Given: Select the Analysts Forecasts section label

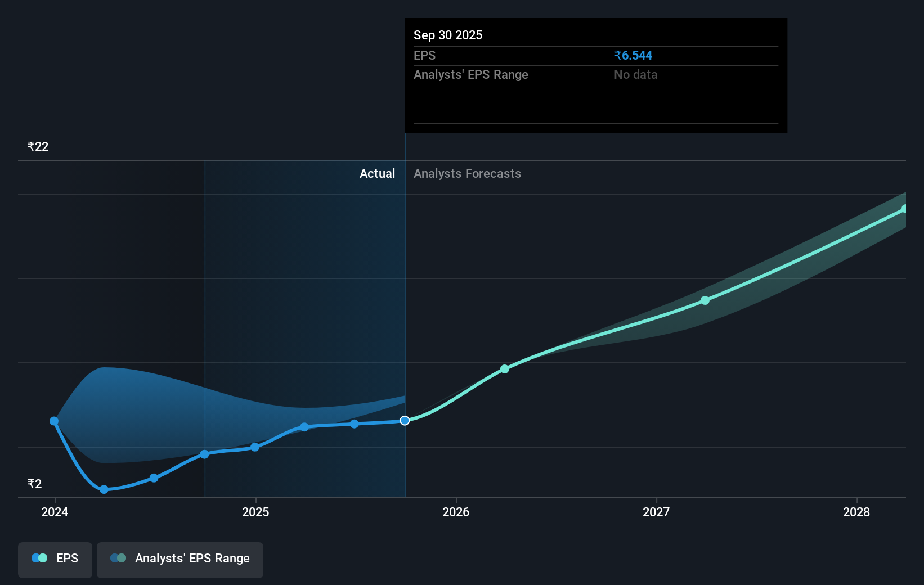Looking at the screenshot, I should click(467, 174).
